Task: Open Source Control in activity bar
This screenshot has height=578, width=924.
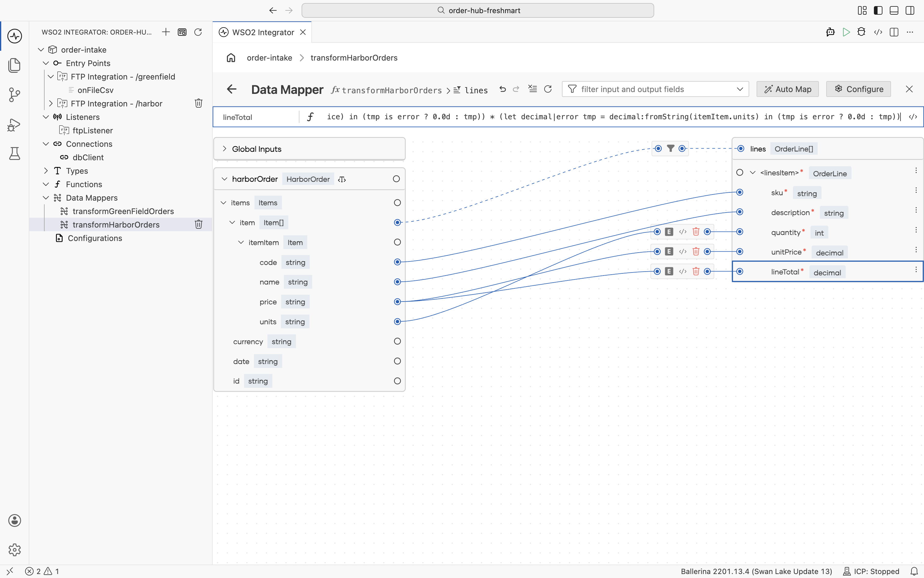Action: [x=14, y=95]
